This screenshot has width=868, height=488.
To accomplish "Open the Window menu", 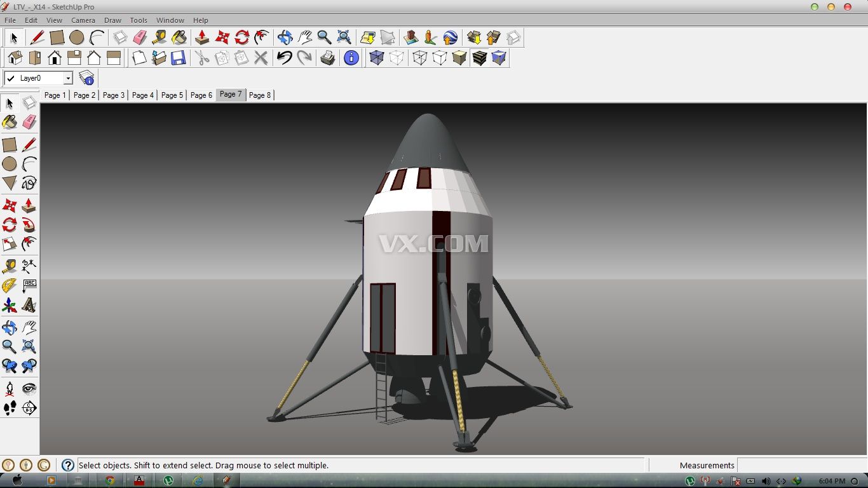I will [170, 20].
